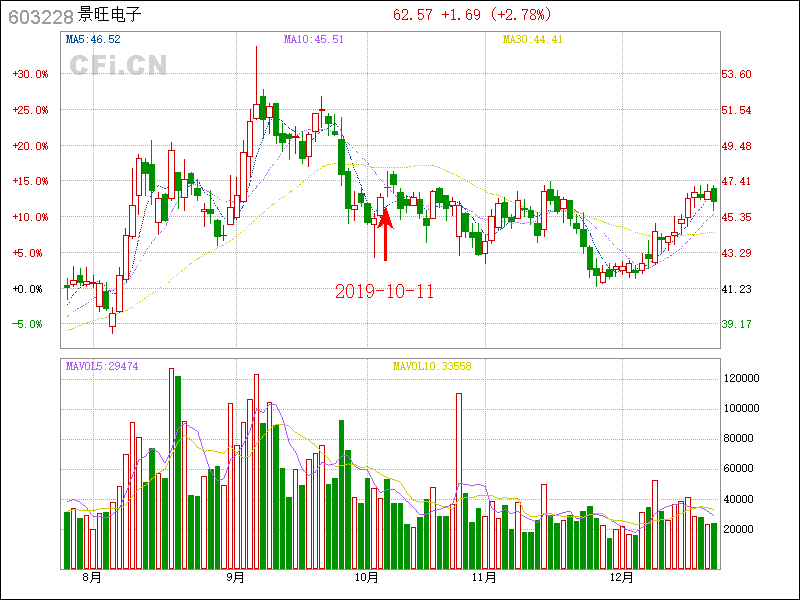The width and height of the screenshot is (800, 600).
Task: Click the 2019-10-11 date annotation
Action: pos(384,291)
